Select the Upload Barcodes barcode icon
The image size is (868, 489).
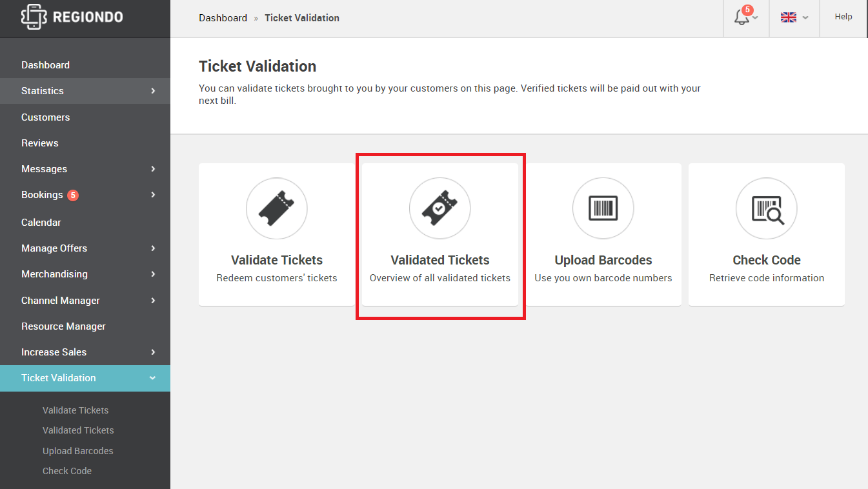(603, 208)
